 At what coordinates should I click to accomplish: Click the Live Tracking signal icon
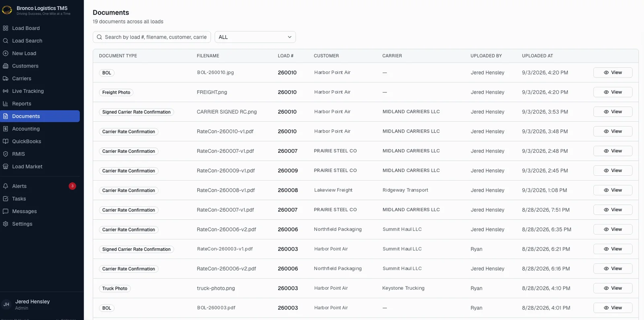(x=6, y=91)
